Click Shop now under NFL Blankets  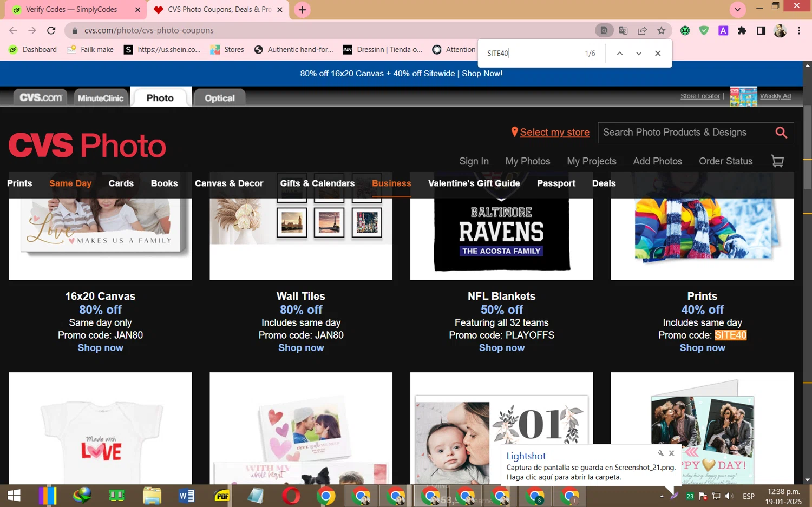point(501,348)
